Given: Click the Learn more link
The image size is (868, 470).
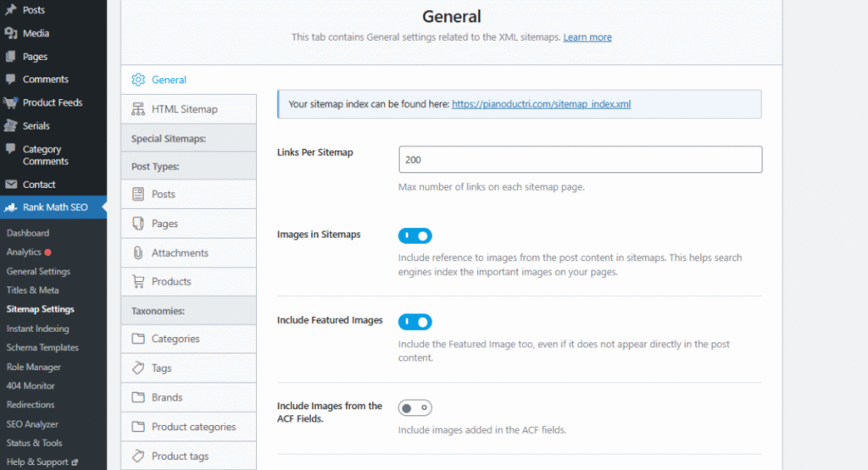Looking at the screenshot, I should coord(587,37).
